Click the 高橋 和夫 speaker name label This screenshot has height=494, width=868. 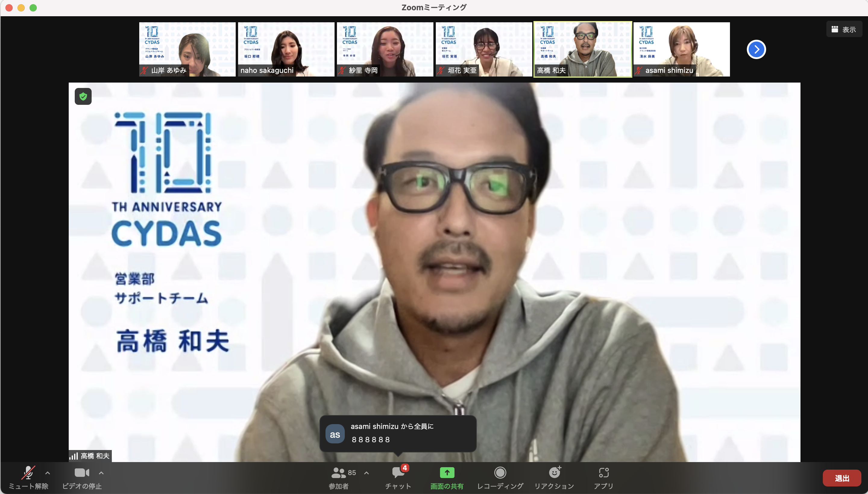(x=95, y=456)
